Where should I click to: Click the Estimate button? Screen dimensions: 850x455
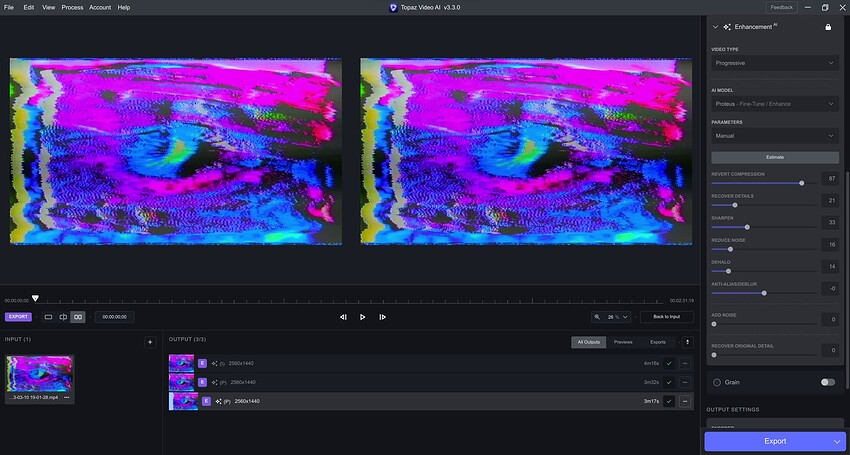[775, 157]
